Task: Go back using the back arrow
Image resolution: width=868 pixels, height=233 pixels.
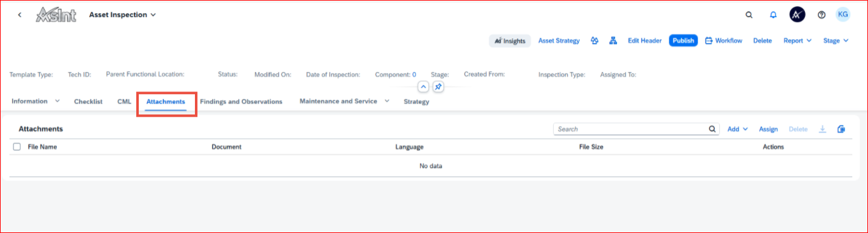Action: click(x=20, y=15)
